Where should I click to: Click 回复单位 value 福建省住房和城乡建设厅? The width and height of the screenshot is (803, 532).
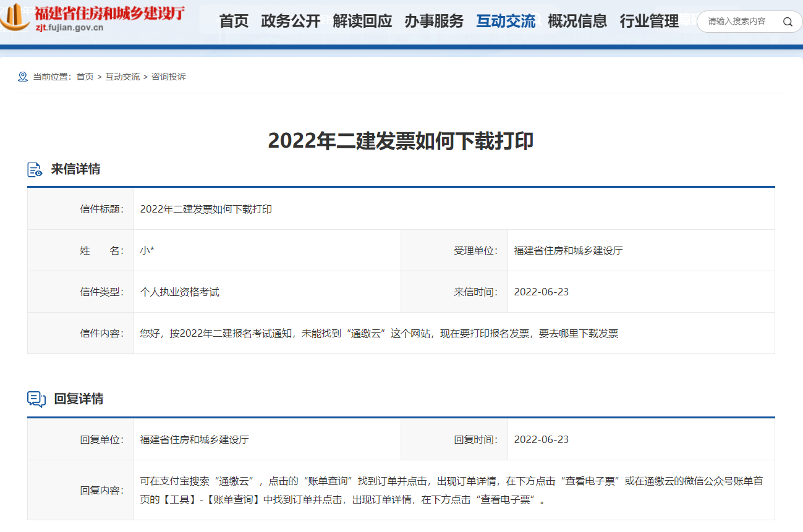pos(194,439)
